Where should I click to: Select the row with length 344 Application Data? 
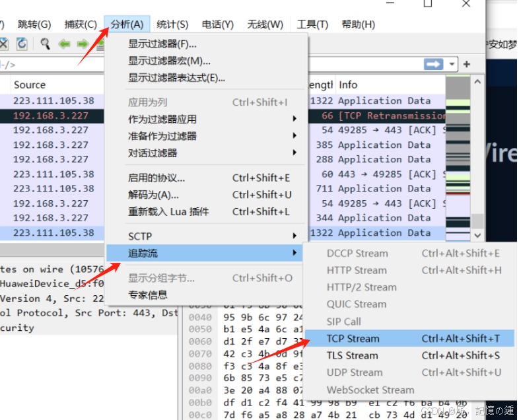tap(376, 218)
